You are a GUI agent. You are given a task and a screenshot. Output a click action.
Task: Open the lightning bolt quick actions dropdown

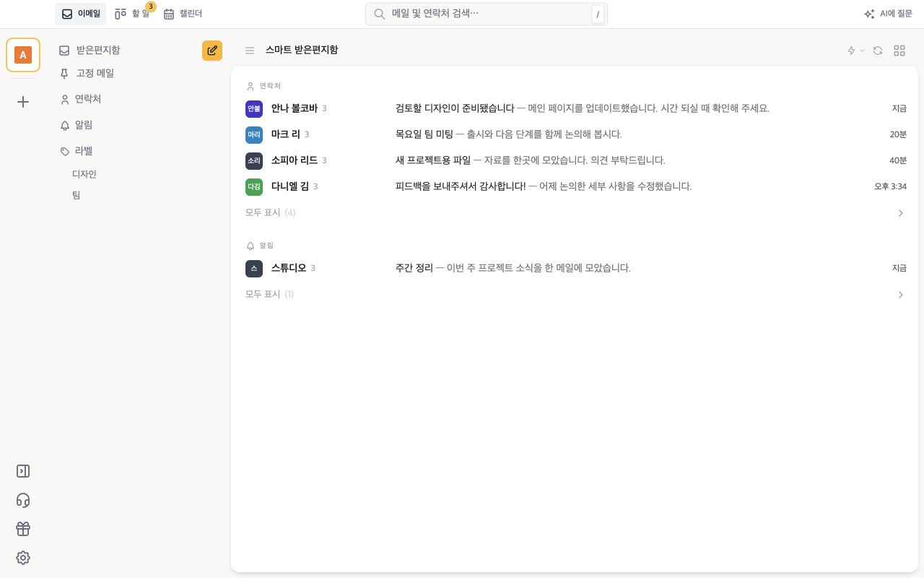pyautogui.click(x=855, y=51)
